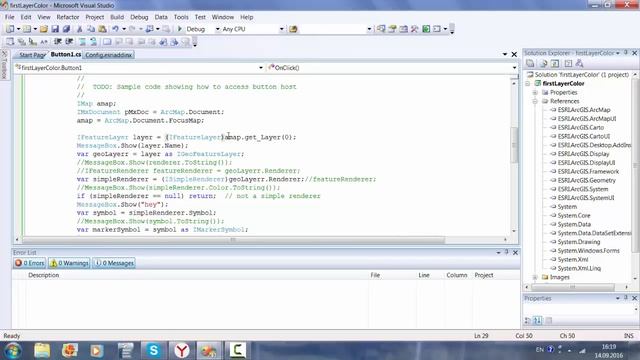The height and width of the screenshot is (360, 640).
Task: Click the Solution Explorer horizontal scrollbar
Action: (573, 287)
